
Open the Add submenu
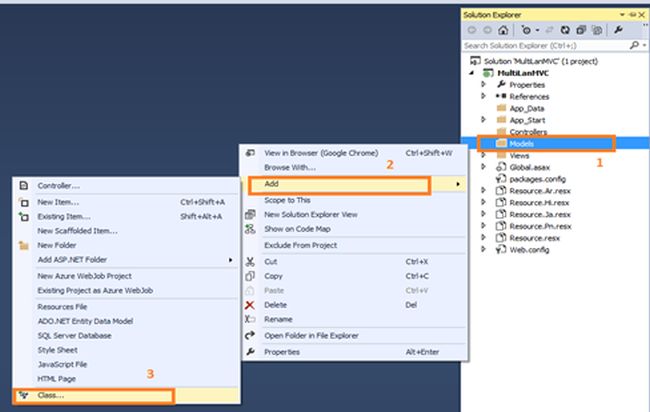pos(354,184)
